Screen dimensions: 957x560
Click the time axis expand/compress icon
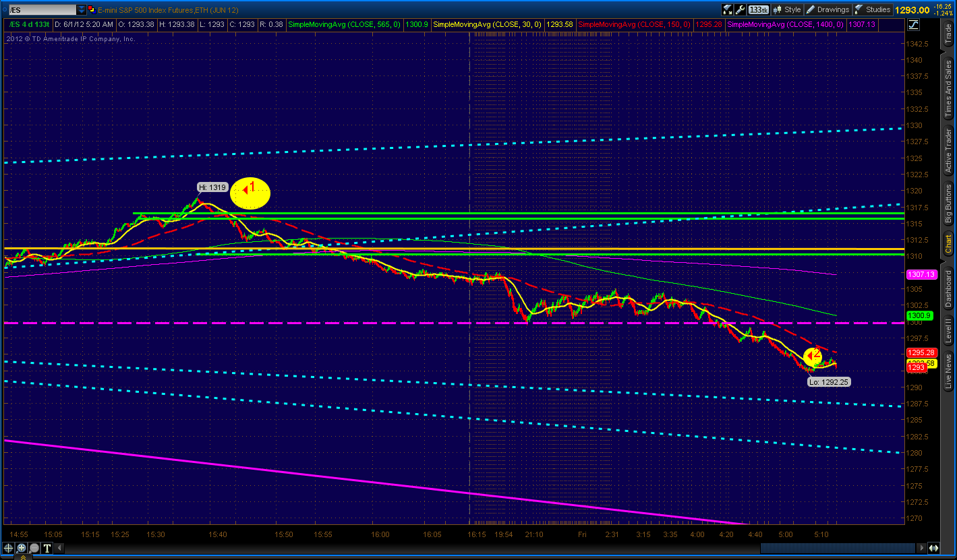(934, 548)
